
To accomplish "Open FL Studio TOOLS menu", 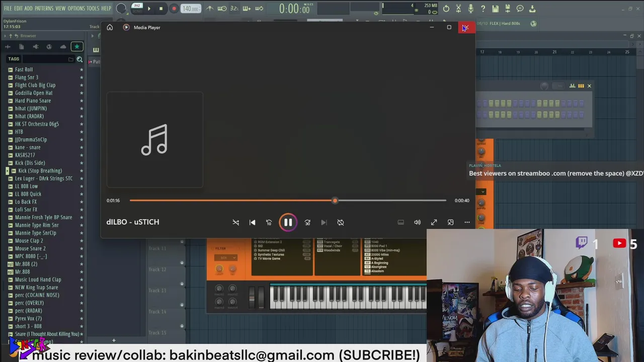I will point(93,9).
